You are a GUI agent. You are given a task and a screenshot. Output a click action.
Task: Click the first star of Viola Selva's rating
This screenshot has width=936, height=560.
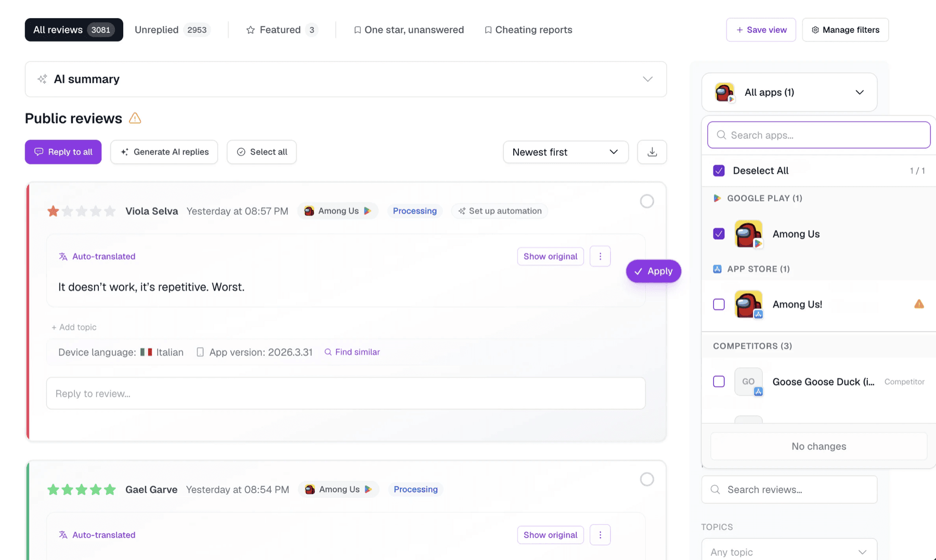tap(53, 211)
